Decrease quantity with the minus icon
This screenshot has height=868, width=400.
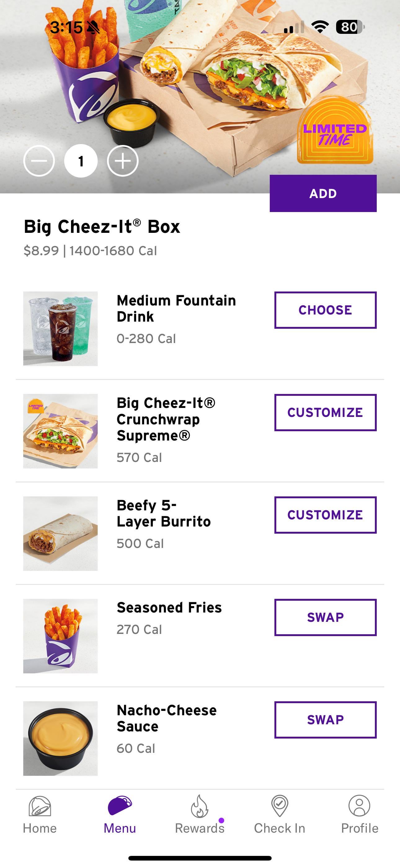[x=39, y=161]
